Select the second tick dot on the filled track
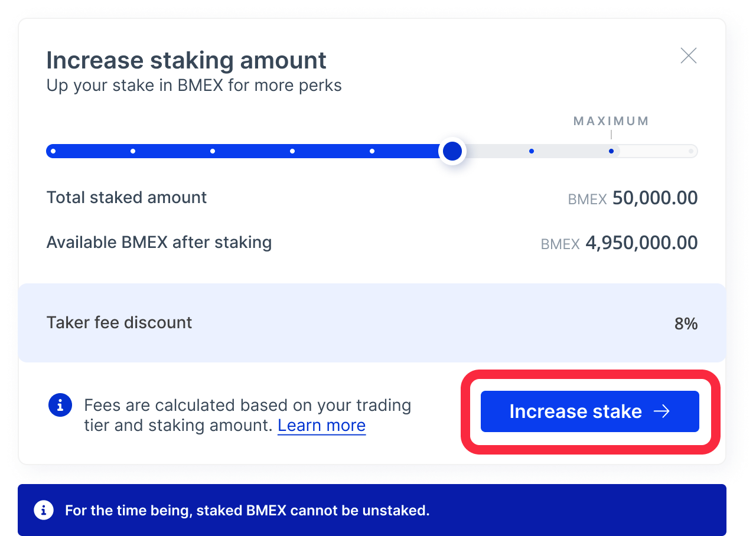The height and width of the screenshot is (536, 756). click(133, 151)
